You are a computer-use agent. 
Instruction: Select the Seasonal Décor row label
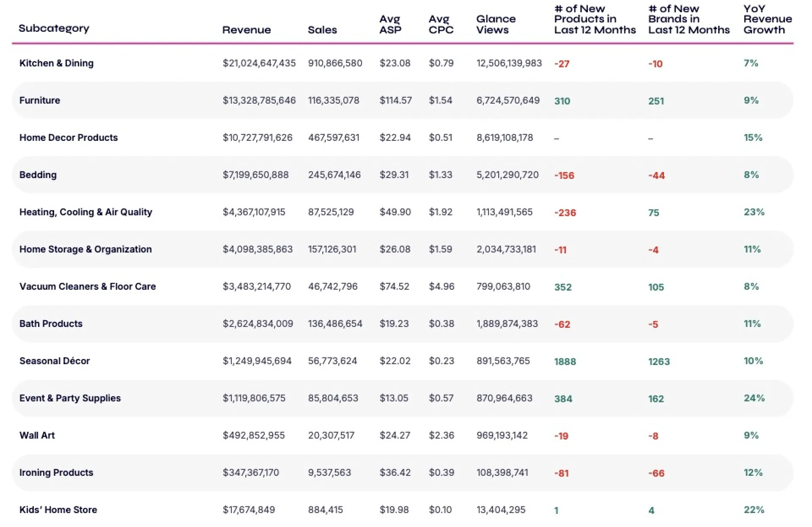click(x=55, y=361)
